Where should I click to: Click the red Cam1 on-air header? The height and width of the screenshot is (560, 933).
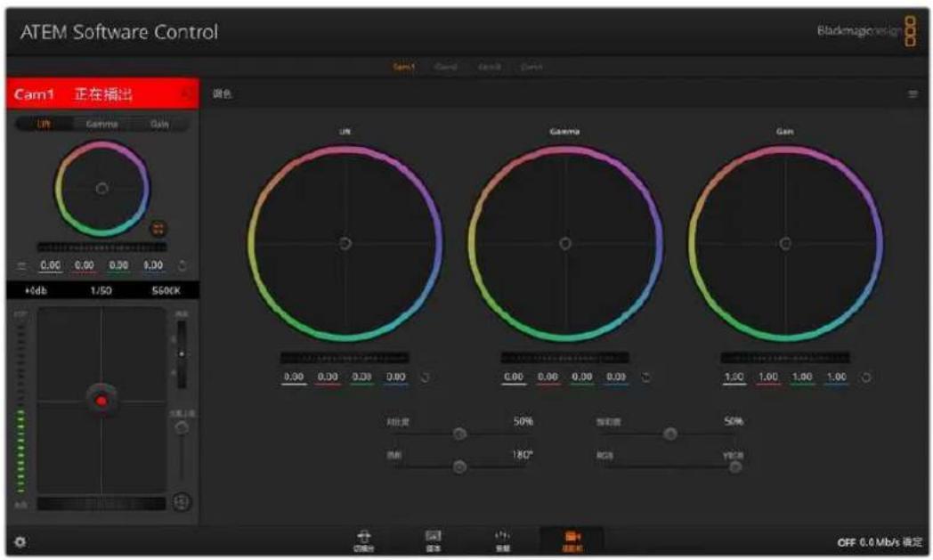pos(102,94)
